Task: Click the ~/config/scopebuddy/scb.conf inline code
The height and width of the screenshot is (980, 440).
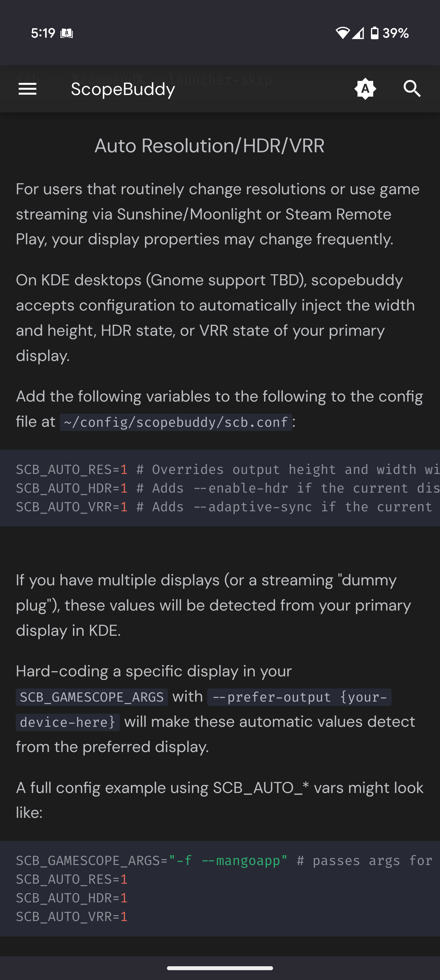Action: click(x=176, y=422)
